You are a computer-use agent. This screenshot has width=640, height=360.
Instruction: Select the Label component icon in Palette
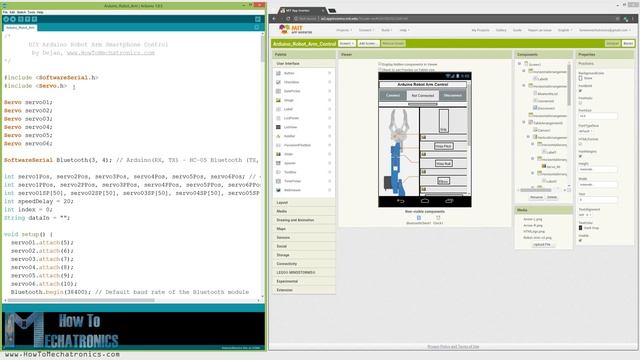[x=278, y=109]
